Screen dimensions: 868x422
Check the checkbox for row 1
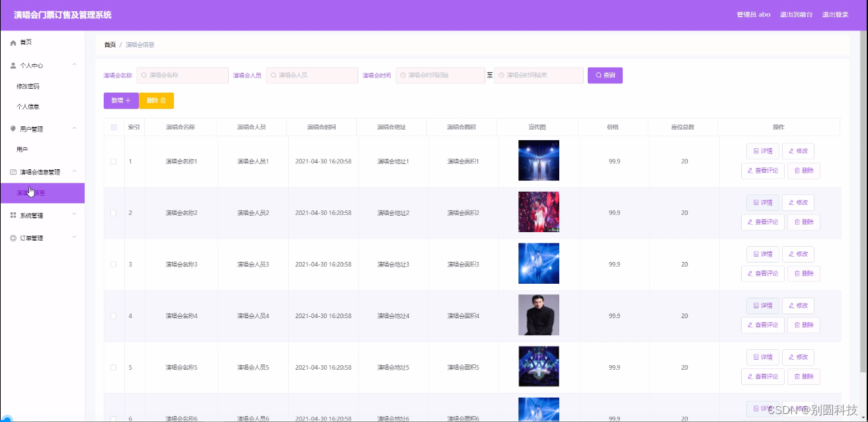pyautogui.click(x=113, y=160)
